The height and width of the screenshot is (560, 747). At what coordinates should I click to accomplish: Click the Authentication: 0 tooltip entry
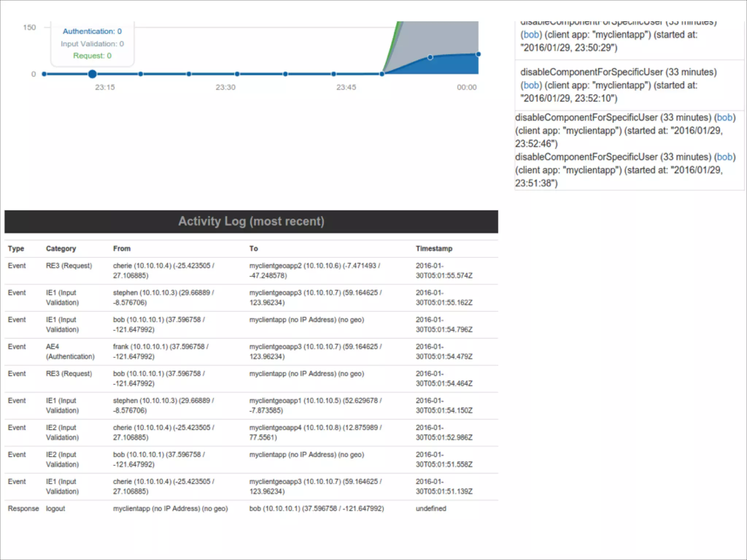click(92, 31)
